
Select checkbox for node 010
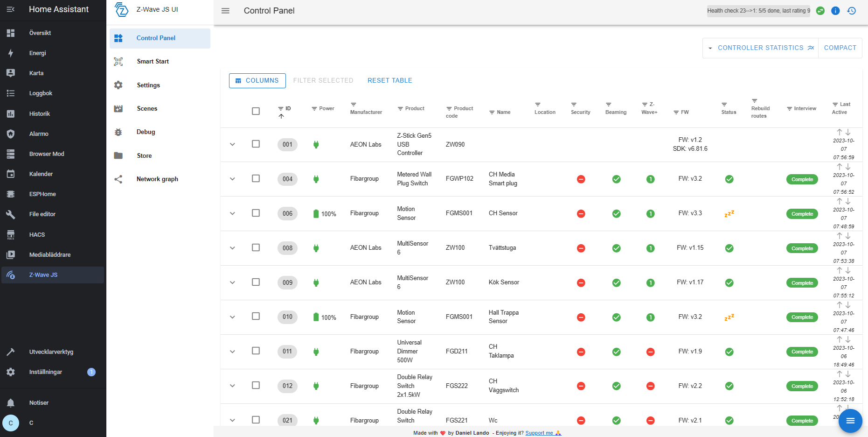(256, 316)
